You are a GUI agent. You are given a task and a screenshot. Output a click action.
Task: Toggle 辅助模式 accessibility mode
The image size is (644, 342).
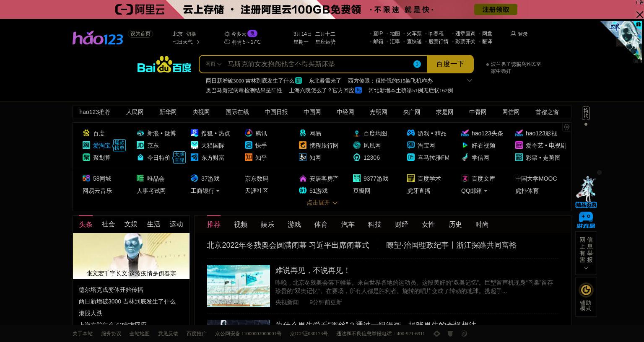(x=586, y=297)
